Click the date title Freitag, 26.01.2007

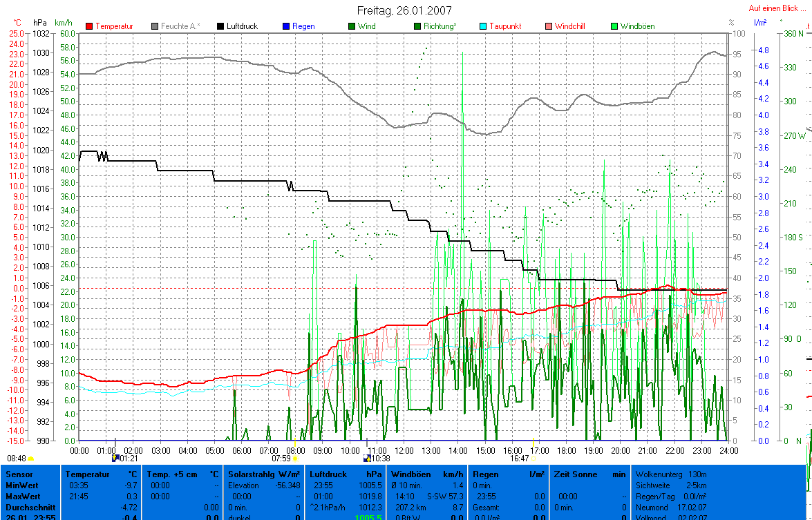pos(404,10)
